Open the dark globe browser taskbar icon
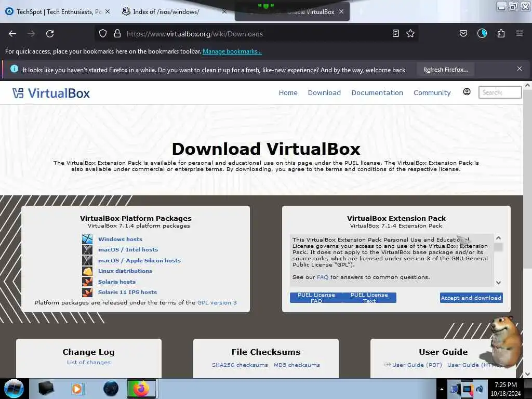This screenshot has height=399, width=532. tap(111, 389)
